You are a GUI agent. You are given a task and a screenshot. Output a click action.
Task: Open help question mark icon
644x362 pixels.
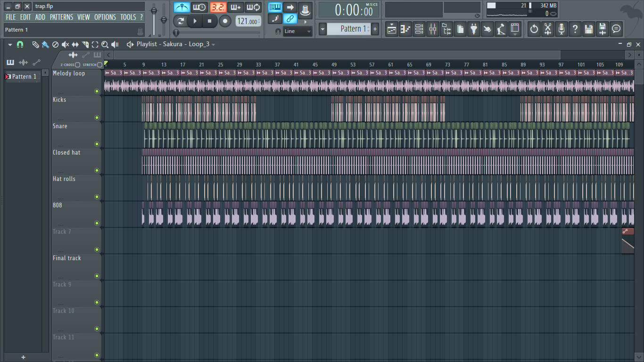[x=575, y=29]
